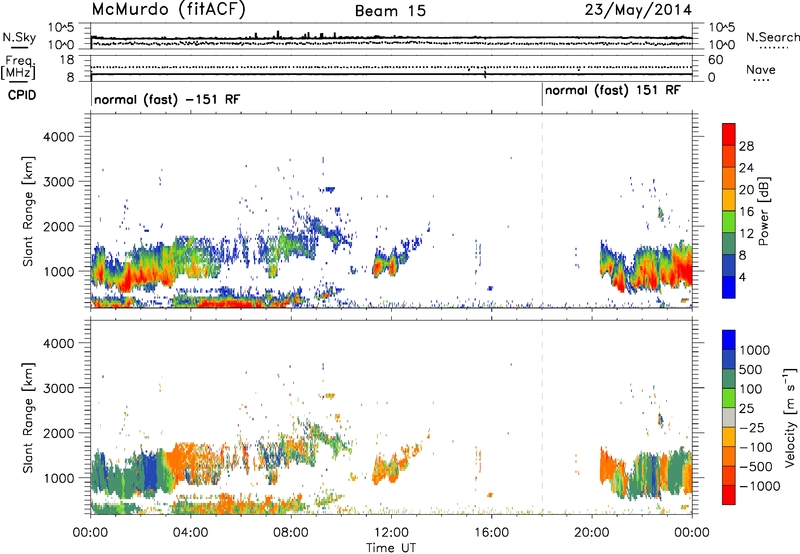Click the date '23/May/2014'
Viewport: 800px width, 554px height.
[x=638, y=10]
